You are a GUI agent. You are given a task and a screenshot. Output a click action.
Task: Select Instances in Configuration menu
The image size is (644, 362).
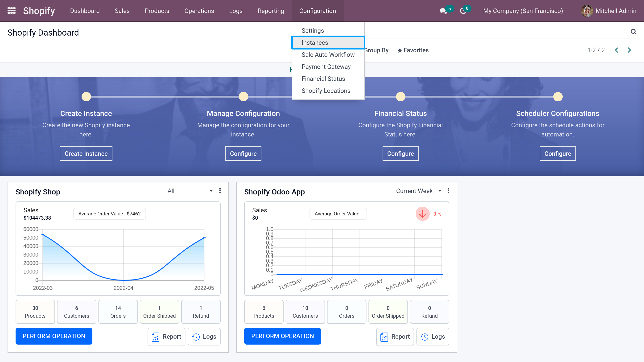328,42
